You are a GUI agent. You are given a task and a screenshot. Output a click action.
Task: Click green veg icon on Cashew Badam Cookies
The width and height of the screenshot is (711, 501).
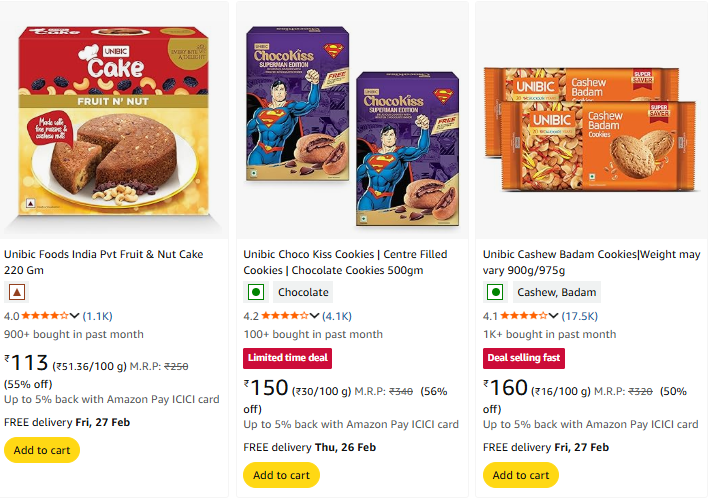tap(495, 292)
